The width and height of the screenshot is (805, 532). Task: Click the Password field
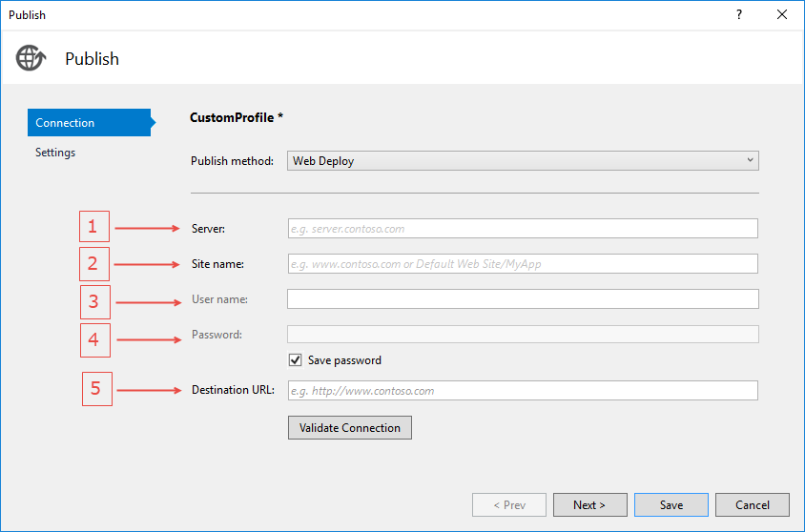pyautogui.click(x=523, y=334)
